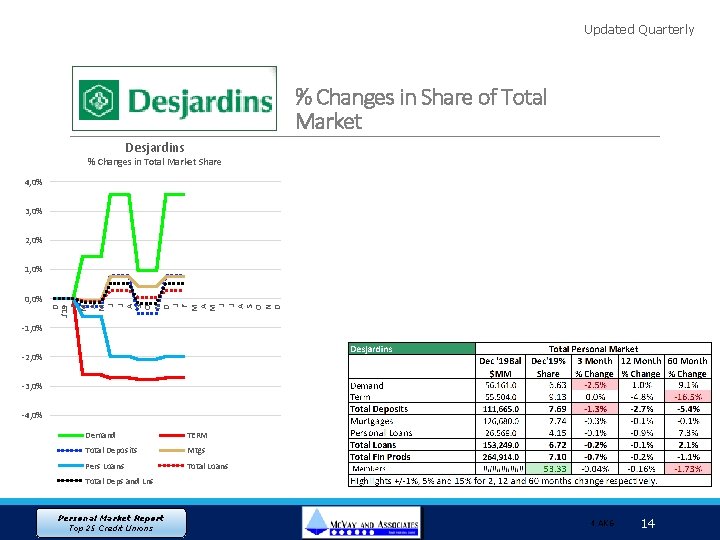The image size is (720, 540).
Task: Click the -1.0% y-axis label
Action: click(32, 328)
